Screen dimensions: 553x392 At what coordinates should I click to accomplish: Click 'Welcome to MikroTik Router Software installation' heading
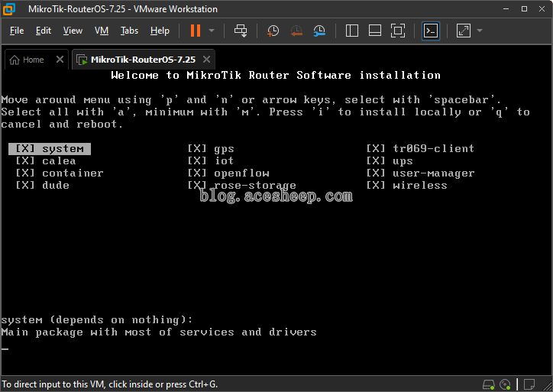pos(276,75)
